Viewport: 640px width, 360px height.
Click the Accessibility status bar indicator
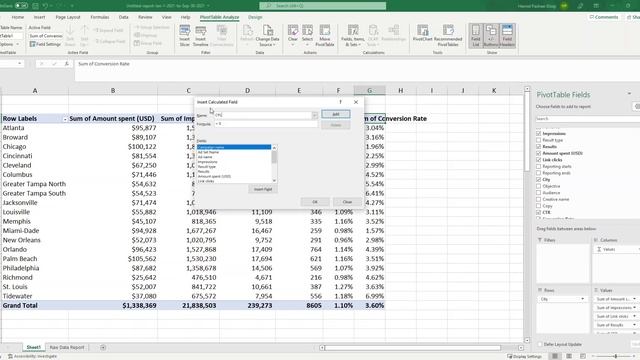(x=32, y=356)
